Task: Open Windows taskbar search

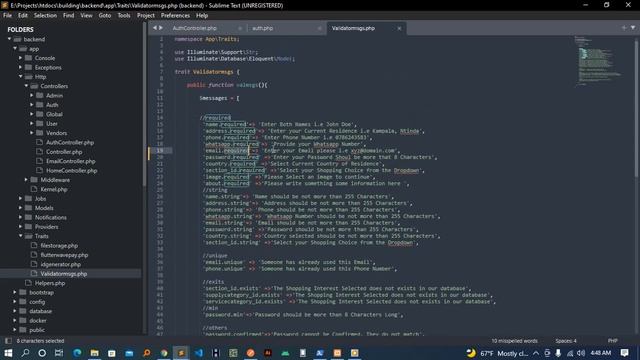Action: [25, 353]
